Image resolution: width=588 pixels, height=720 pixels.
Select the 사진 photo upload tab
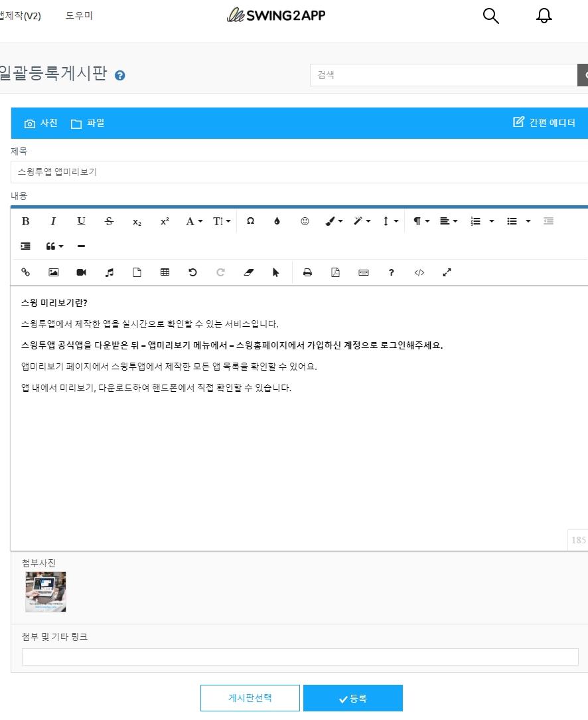41,123
